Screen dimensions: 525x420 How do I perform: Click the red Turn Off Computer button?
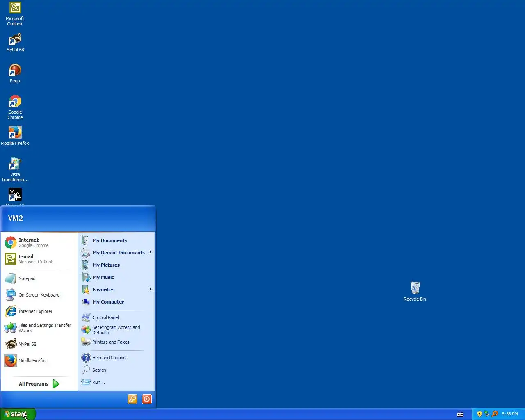147,399
